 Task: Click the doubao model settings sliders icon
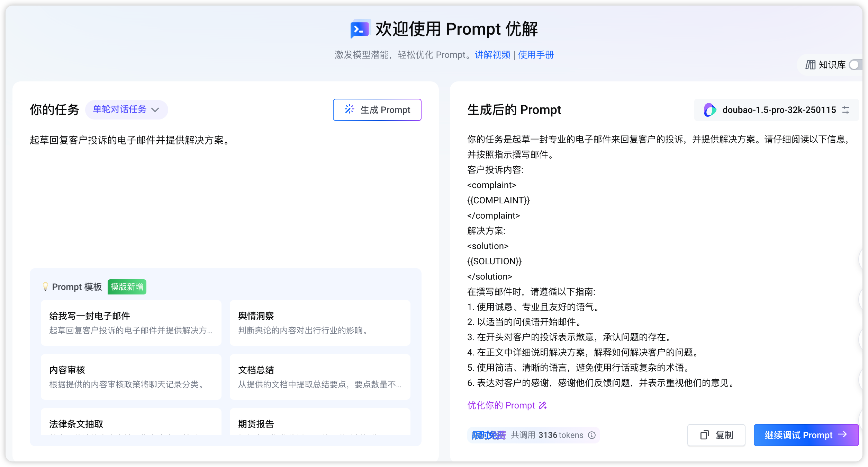(846, 110)
